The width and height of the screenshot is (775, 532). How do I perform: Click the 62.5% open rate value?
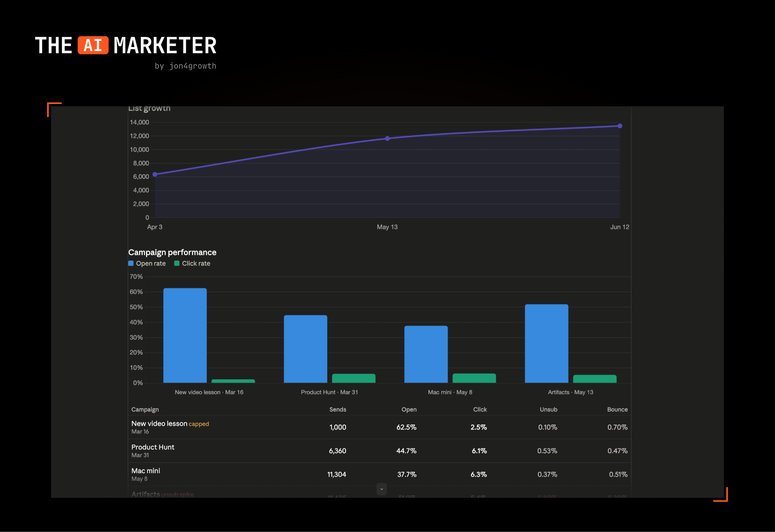tap(406, 427)
